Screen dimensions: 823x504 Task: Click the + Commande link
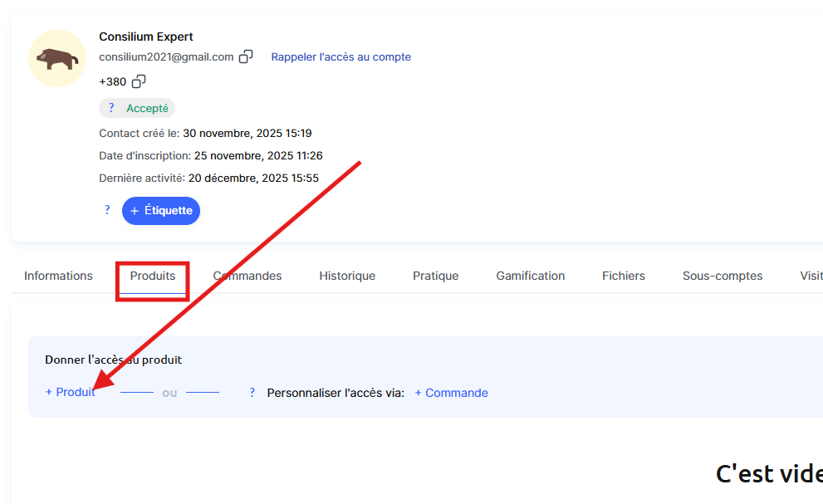[451, 393]
